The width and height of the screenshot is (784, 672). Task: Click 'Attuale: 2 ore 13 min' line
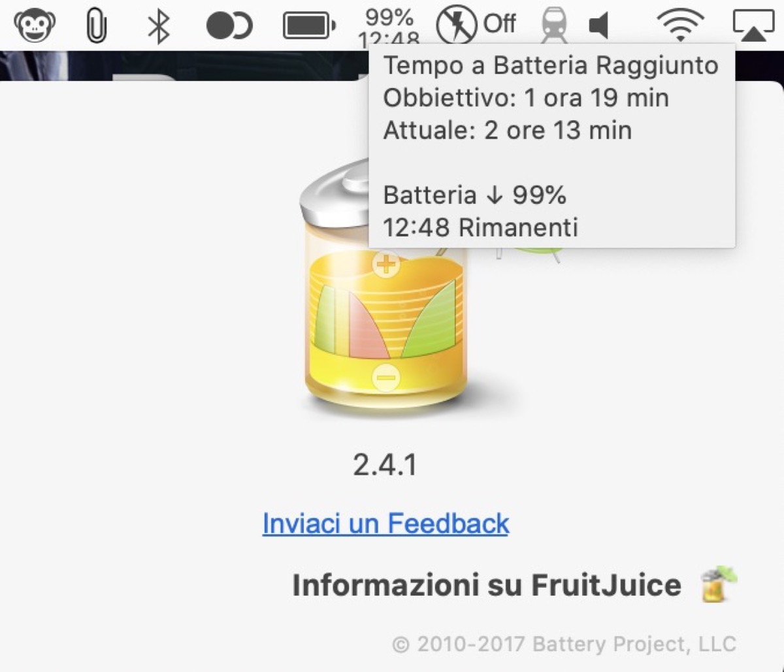point(508,130)
